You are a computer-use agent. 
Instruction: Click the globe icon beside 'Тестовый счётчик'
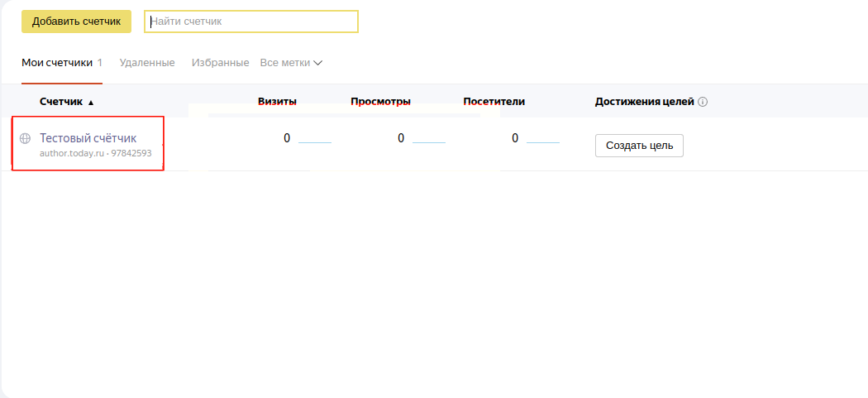(x=25, y=138)
